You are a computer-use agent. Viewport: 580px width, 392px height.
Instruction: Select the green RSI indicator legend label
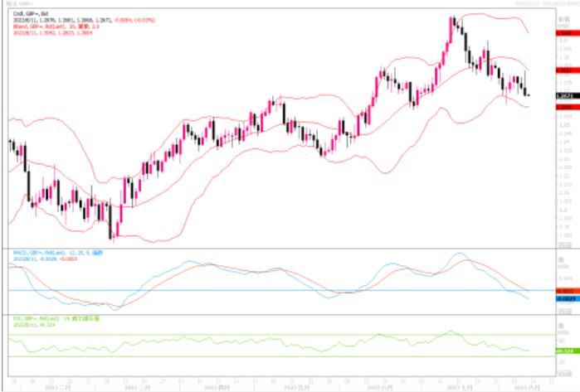[48, 317]
